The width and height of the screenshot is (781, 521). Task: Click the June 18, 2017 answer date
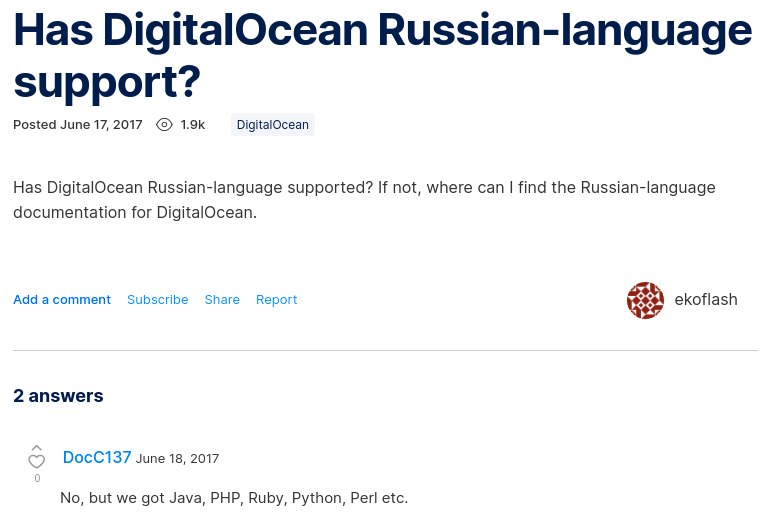(177, 458)
